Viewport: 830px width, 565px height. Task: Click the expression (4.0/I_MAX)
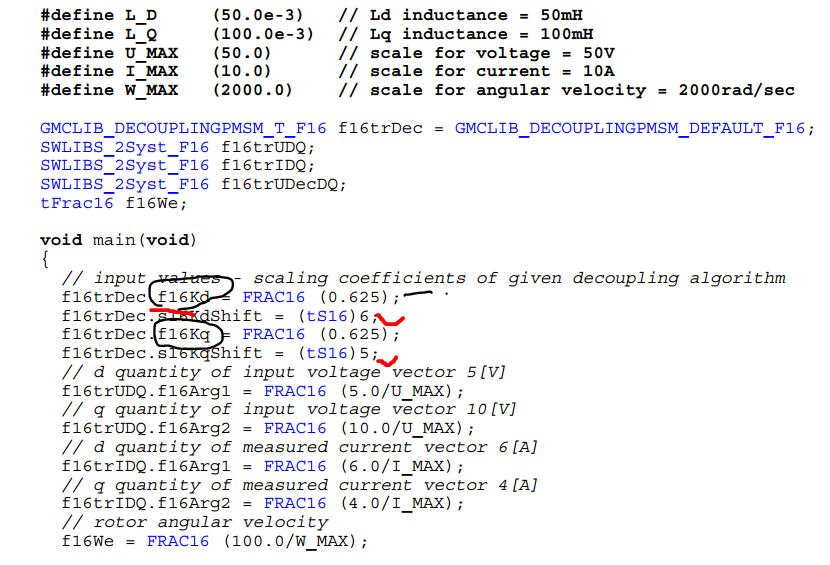(x=396, y=504)
